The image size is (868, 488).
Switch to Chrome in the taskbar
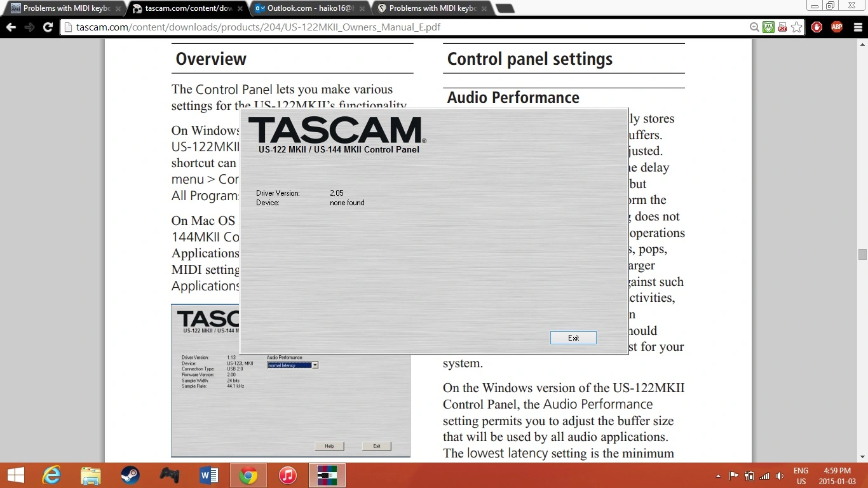[248, 475]
